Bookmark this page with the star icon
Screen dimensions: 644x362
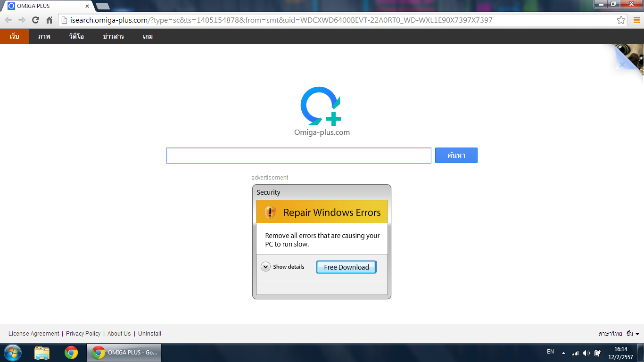pos(621,20)
